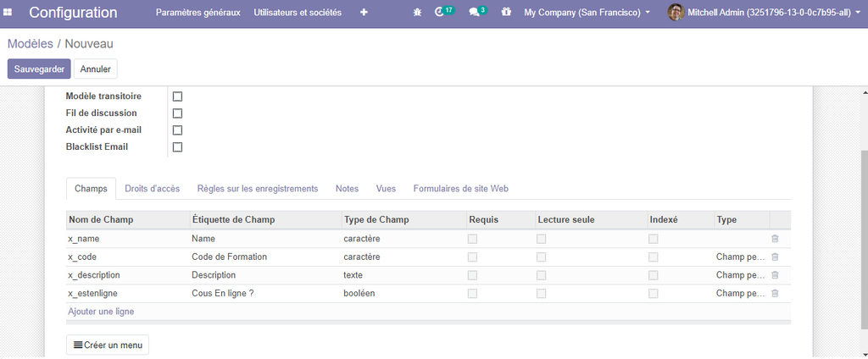Click the gift icon in top bar
This screenshot has height=359, width=868.
tap(506, 13)
